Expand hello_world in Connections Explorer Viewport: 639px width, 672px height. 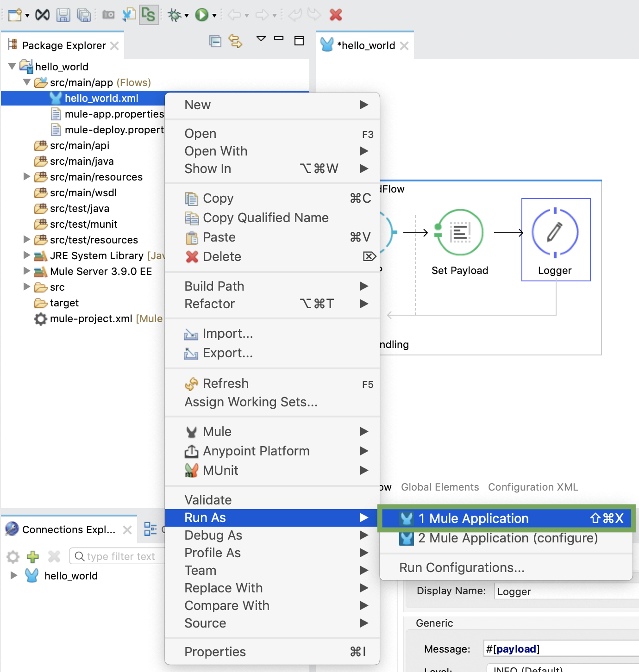[x=14, y=575]
